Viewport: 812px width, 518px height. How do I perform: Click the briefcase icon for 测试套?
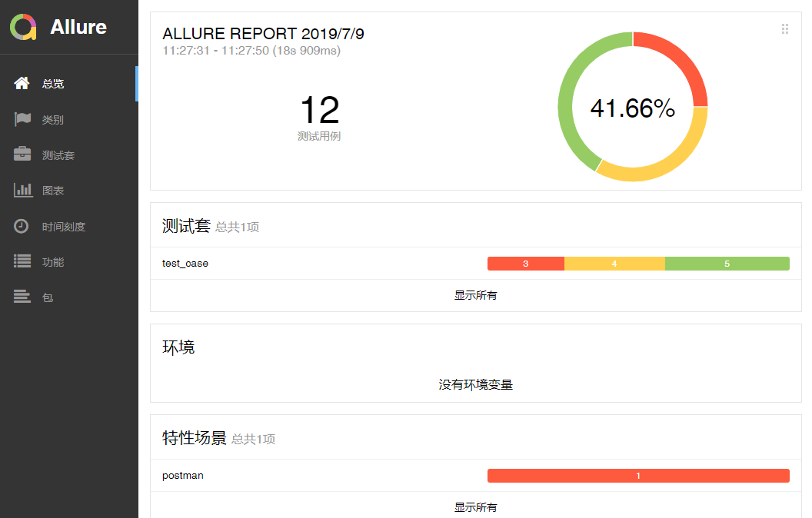pyautogui.click(x=22, y=154)
